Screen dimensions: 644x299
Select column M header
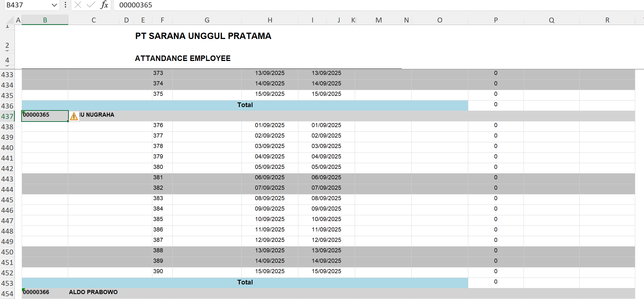point(379,20)
